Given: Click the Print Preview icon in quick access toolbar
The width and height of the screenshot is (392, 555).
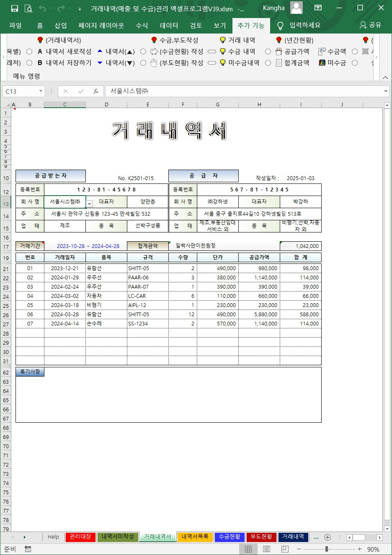Looking at the screenshot, I should click(x=28, y=8).
